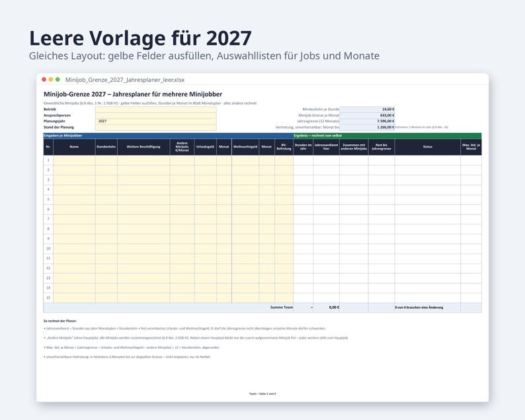Viewport: 525px width, 420px height.
Task: Click the green 'Ergebnis – rechnet von selbst' bar
Action: click(x=387, y=136)
